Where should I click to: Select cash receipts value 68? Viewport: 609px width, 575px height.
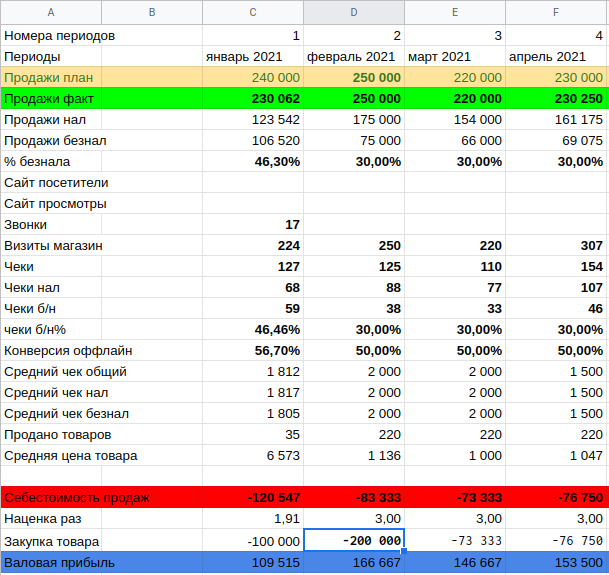tap(253, 287)
